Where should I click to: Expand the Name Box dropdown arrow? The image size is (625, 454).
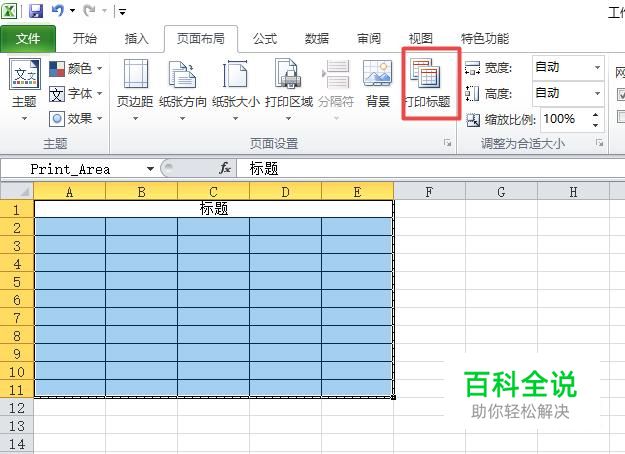[x=150, y=169]
